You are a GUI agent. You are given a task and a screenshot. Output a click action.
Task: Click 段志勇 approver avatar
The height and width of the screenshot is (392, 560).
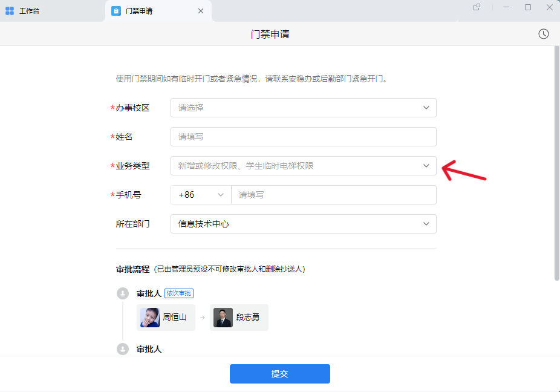223,318
